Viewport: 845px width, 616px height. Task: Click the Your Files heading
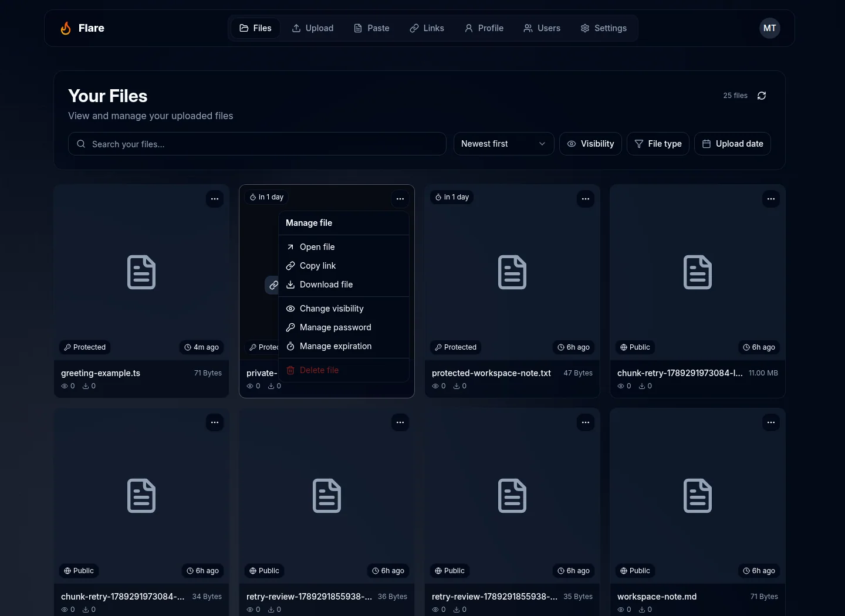tap(108, 96)
